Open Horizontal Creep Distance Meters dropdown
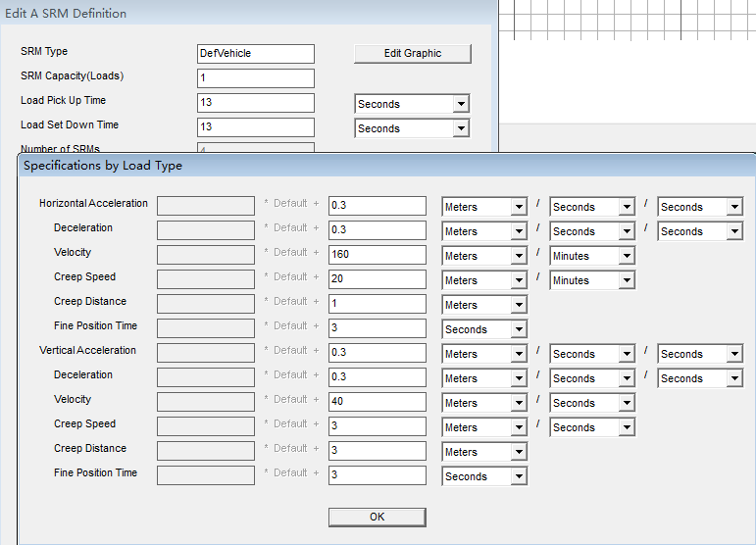Screen dimensions: 756x545 coord(484,305)
